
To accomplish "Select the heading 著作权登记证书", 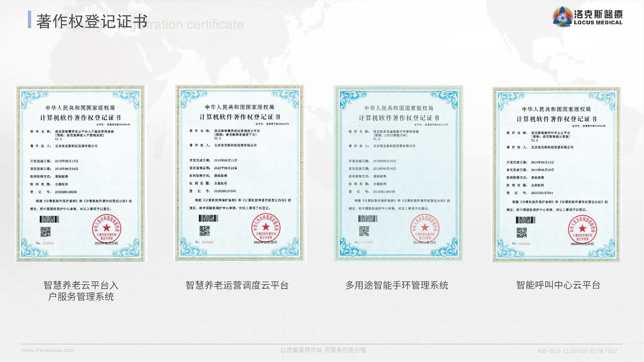I will (x=92, y=21).
